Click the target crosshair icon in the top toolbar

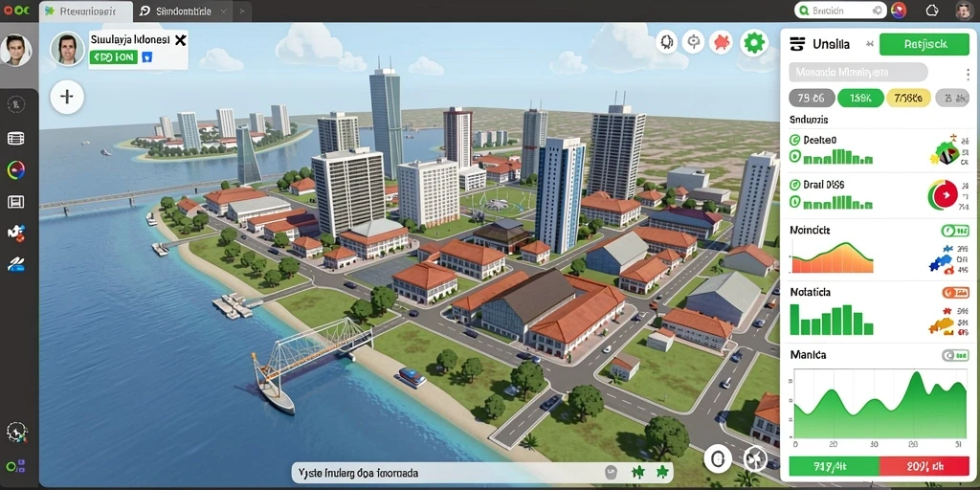[x=693, y=42]
